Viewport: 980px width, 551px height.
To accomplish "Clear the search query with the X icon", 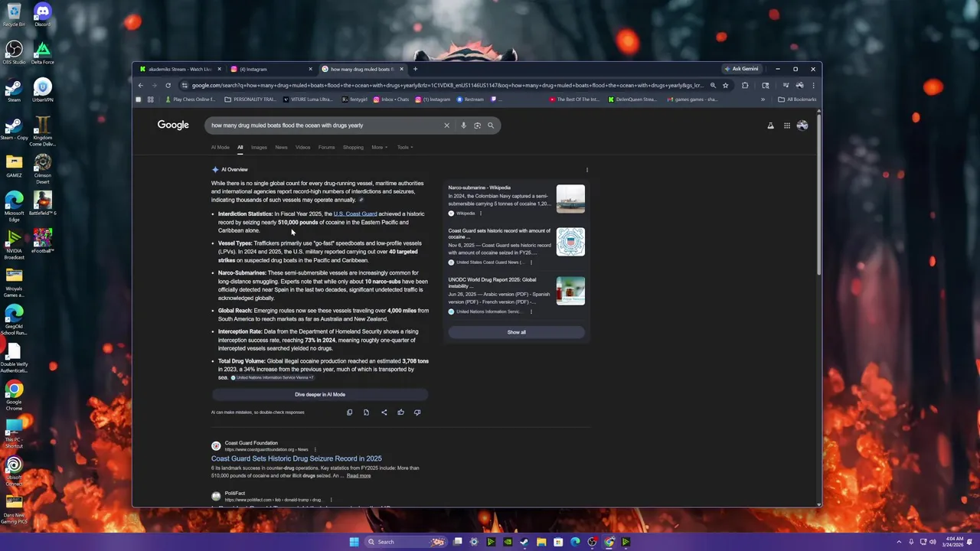I will pyautogui.click(x=446, y=126).
